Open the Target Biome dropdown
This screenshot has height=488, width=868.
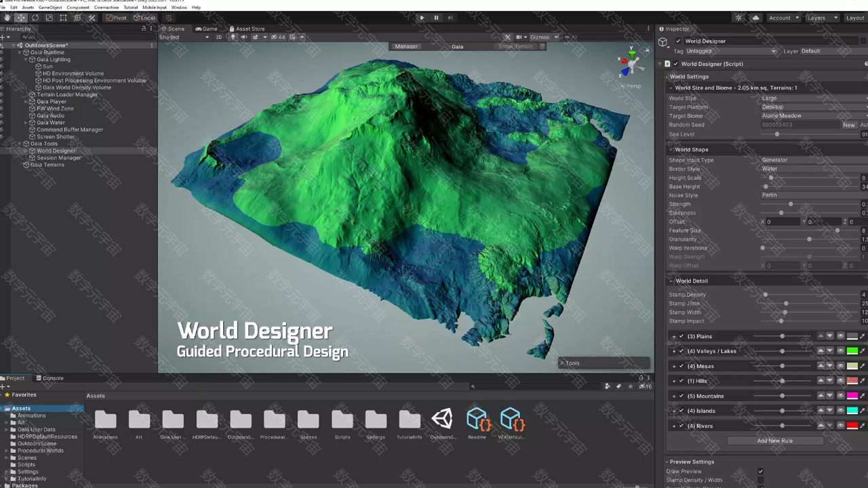click(x=814, y=116)
